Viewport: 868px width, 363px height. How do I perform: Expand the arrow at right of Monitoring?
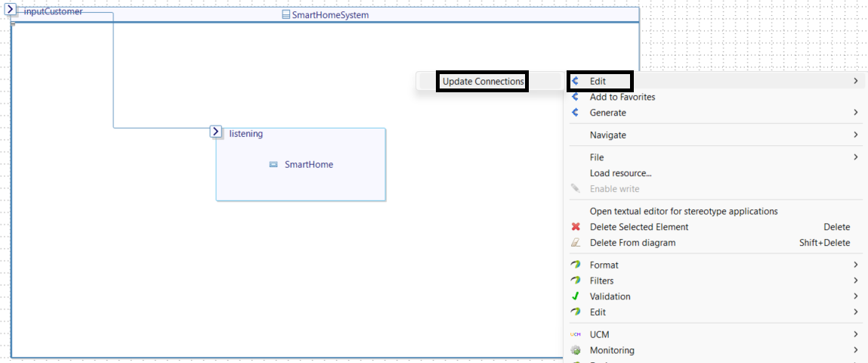pos(856,350)
